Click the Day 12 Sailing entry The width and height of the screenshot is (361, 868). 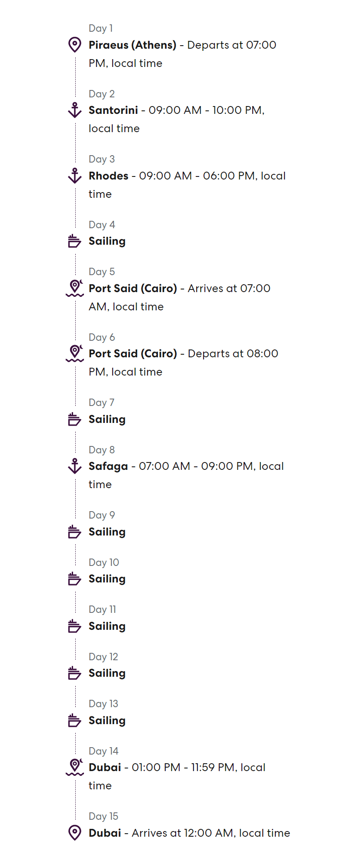point(107,673)
